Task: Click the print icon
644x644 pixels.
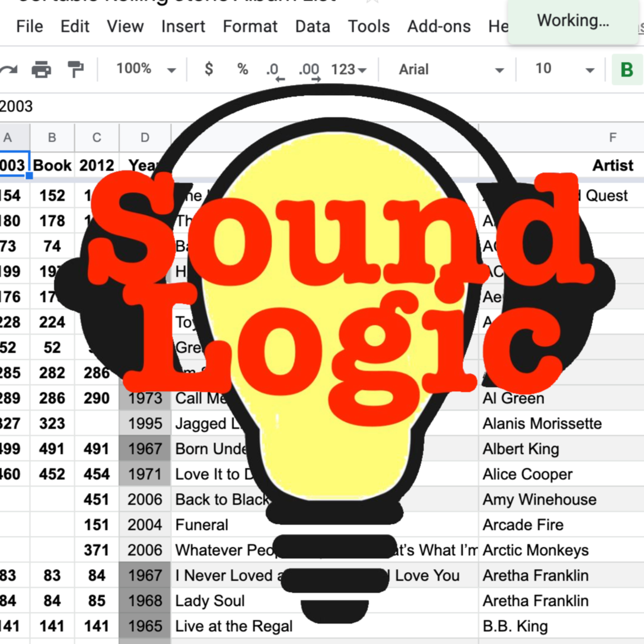Action: 41,69
